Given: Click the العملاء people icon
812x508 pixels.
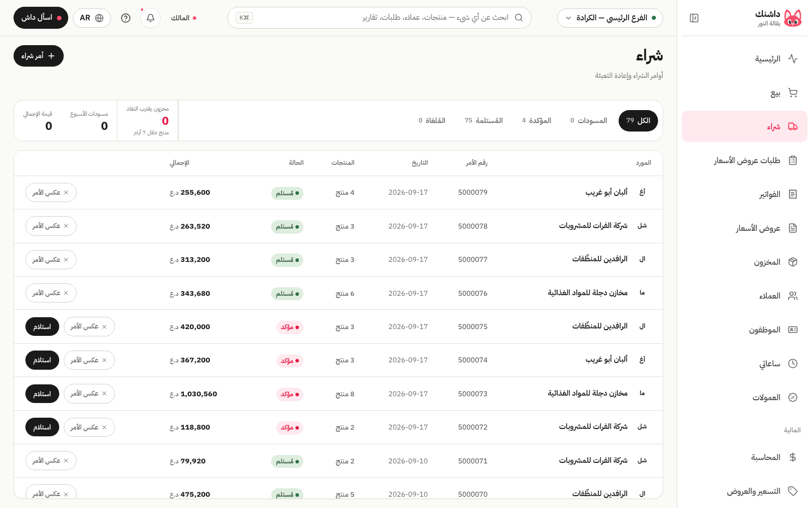Looking at the screenshot, I should point(793,296).
